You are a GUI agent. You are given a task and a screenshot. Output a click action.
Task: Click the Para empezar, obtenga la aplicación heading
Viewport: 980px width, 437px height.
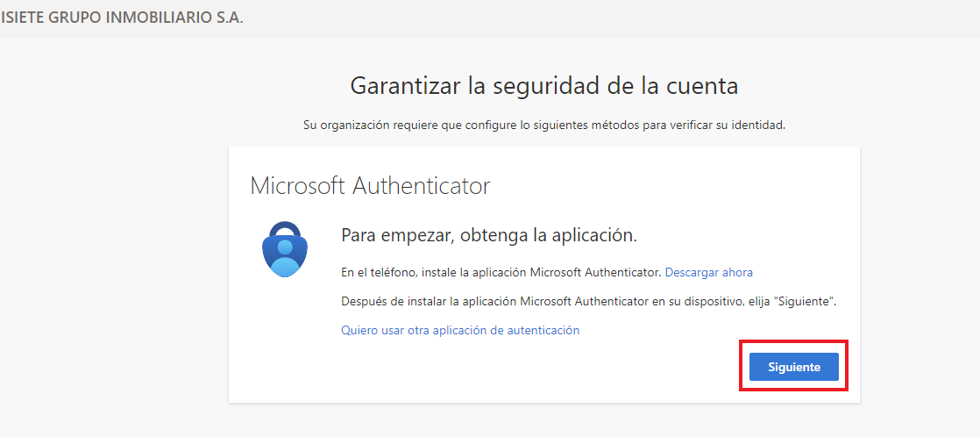[x=489, y=236]
